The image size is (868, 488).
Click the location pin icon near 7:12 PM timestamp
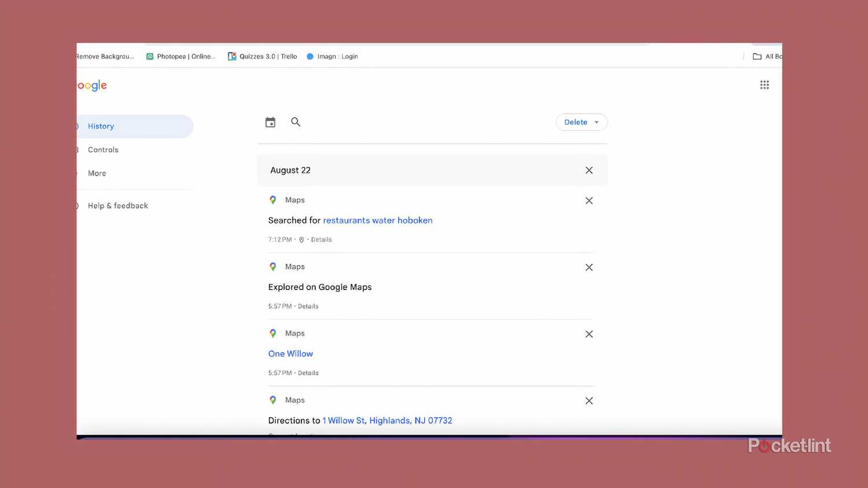pyautogui.click(x=301, y=239)
